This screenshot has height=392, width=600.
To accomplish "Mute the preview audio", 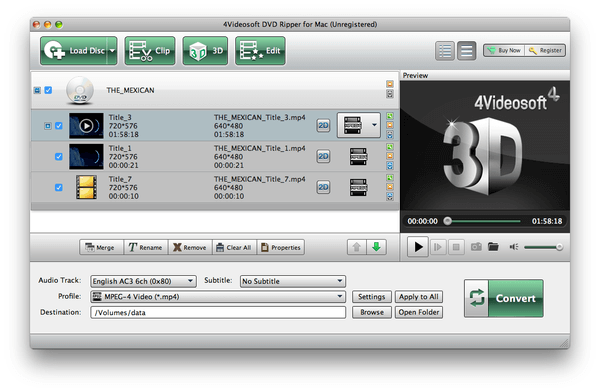I will [514, 247].
